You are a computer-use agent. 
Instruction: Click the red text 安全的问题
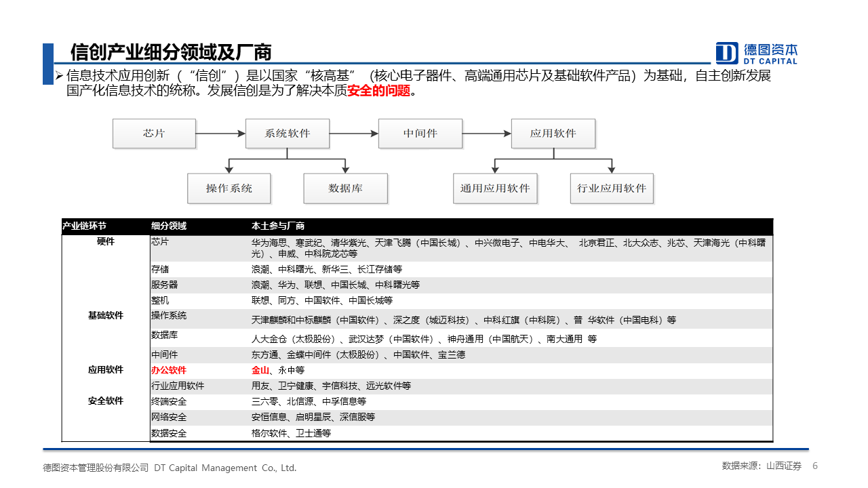coord(379,91)
